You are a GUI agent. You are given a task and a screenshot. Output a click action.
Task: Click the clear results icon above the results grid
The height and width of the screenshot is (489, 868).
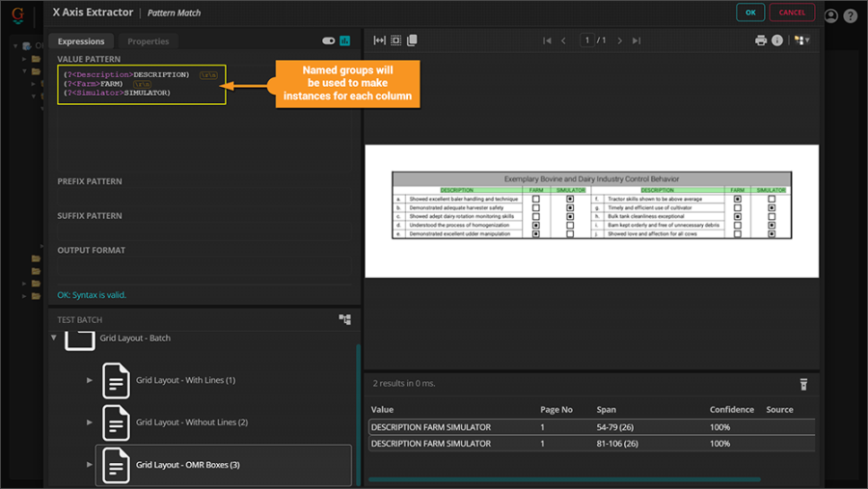tap(802, 384)
